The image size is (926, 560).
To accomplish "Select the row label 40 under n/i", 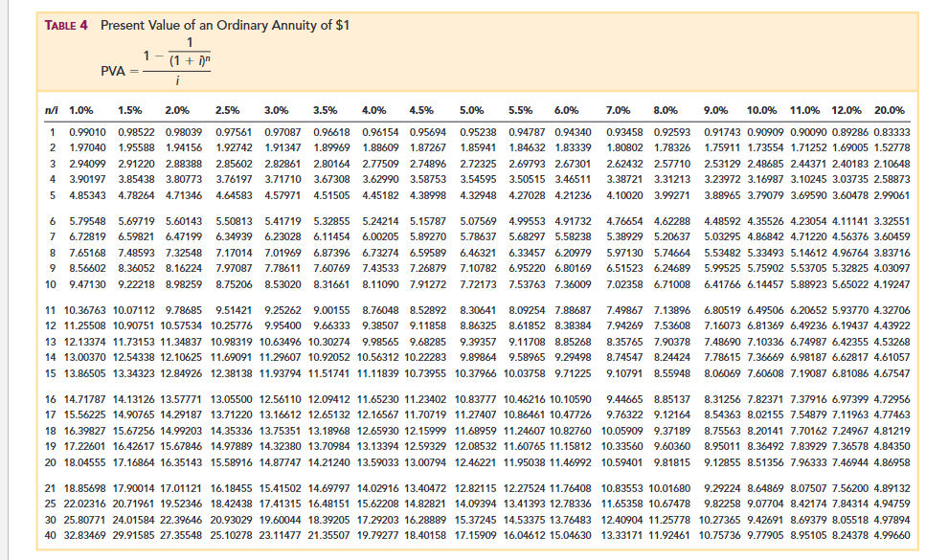I will 51,536.
